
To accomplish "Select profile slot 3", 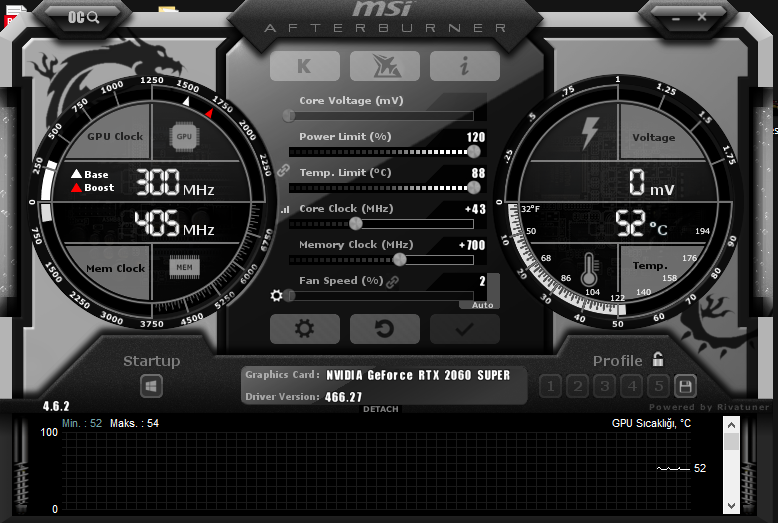I will 605,386.
